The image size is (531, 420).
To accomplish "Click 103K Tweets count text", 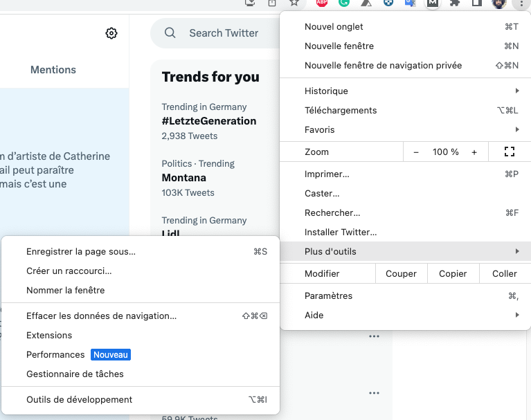I will click(188, 192).
